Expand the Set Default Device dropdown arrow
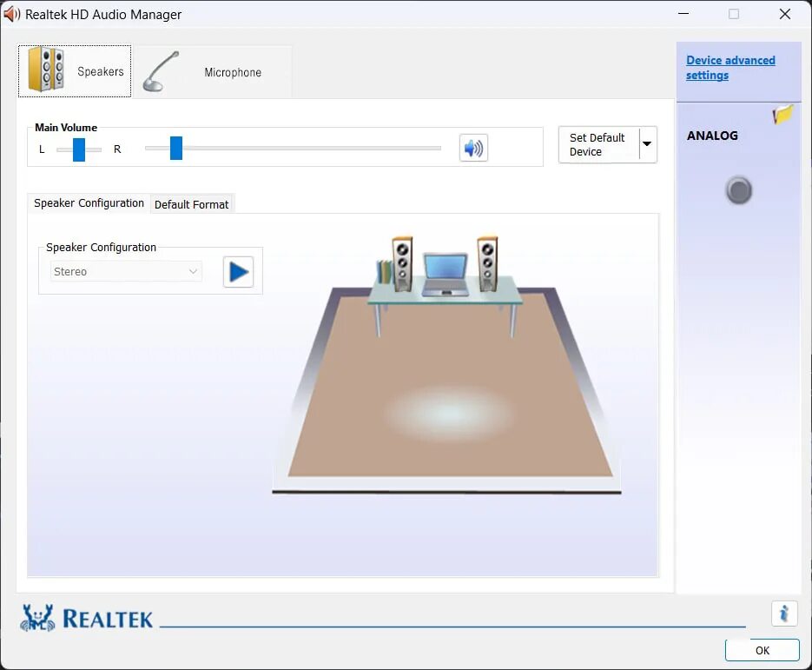This screenshot has width=812, height=670. pyautogui.click(x=646, y=144)
